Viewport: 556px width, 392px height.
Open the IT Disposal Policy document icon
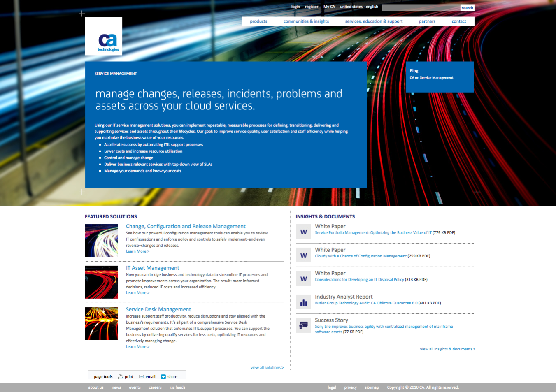pyautogui.click(x=303, y=278)
